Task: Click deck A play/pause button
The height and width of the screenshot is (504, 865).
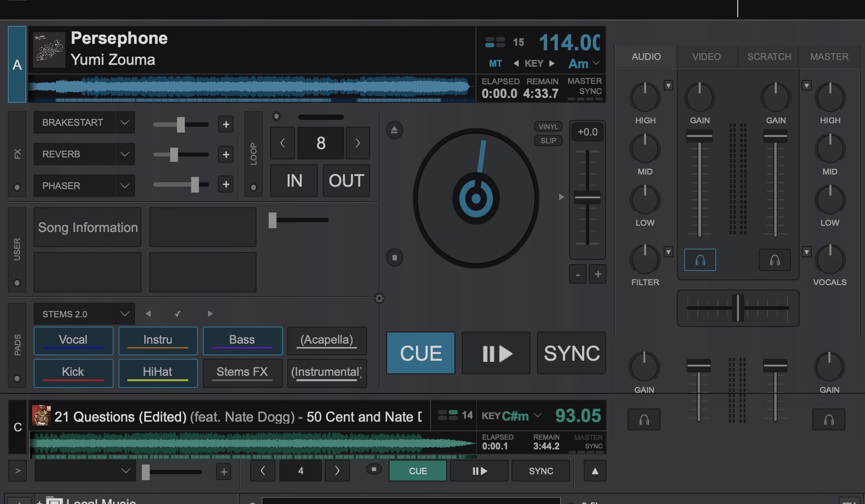Action: point(496,353)
